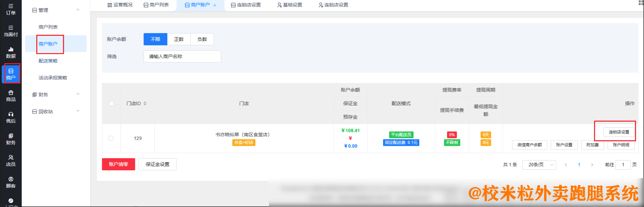This screenshot has height=207, width=644.
Task: Sort by 门店ID arrows
Action: pyautogui.click(x=145, y=103)
